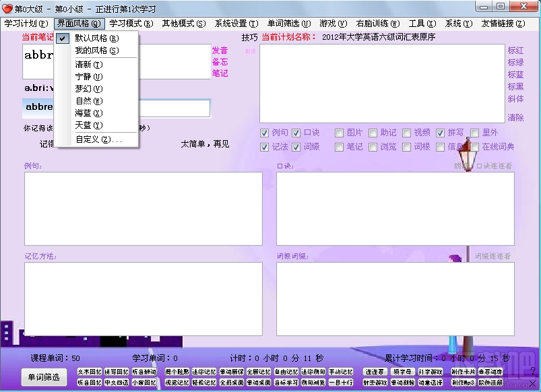Enable the 浏览 checkbox
The height and width of the screenshot is (392, 541).
(x=373, y=148)
